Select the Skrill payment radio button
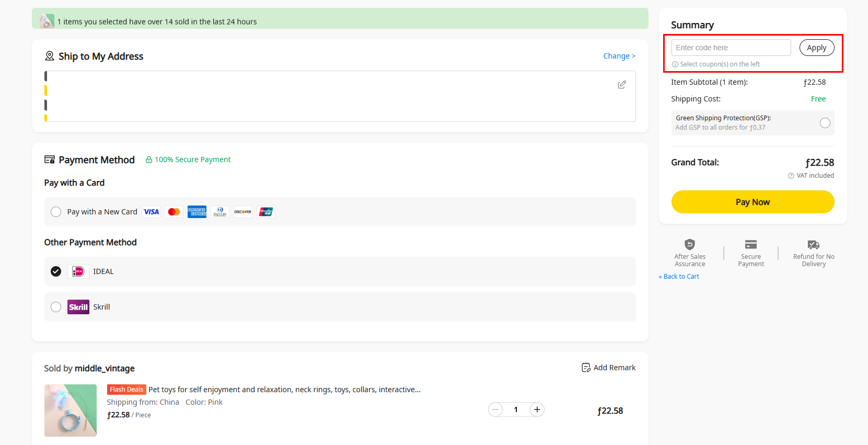Image resolution: width=868 pixels, height=445 pixels. (56, 307)
